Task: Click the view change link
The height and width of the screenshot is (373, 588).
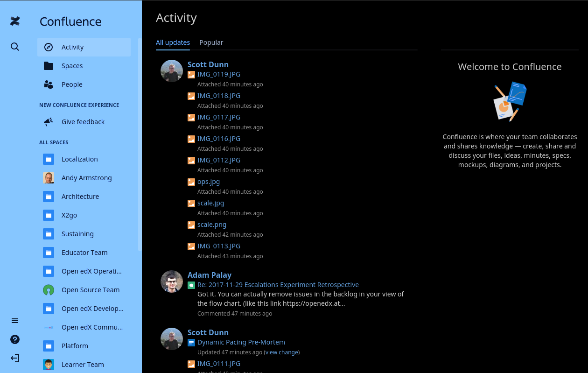Action: [282, 352]
